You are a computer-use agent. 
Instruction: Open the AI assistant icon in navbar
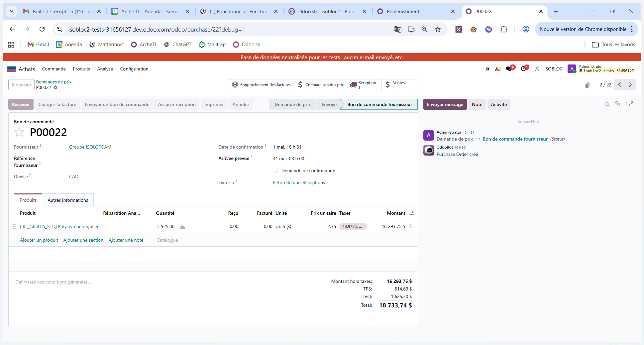point(498,69)
